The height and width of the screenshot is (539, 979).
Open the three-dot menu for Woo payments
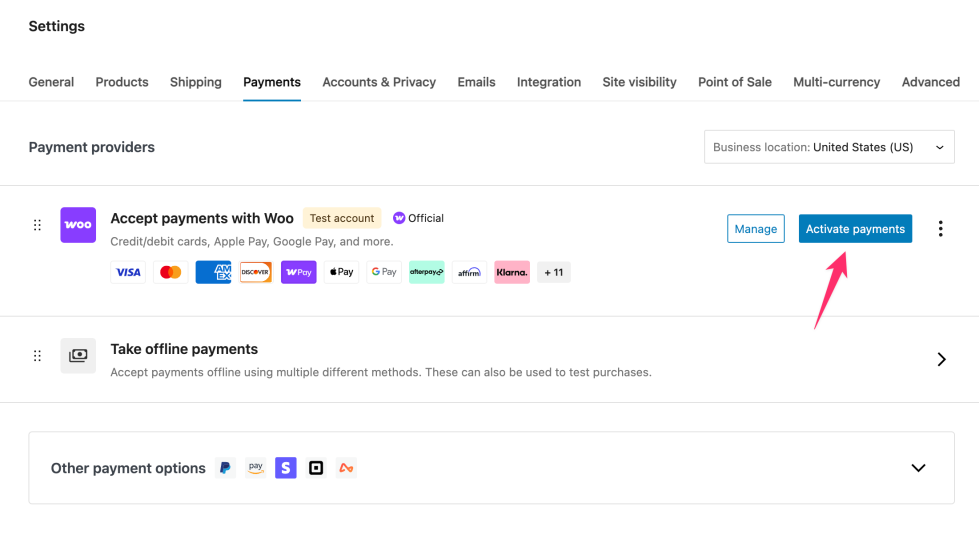point(940,229)
